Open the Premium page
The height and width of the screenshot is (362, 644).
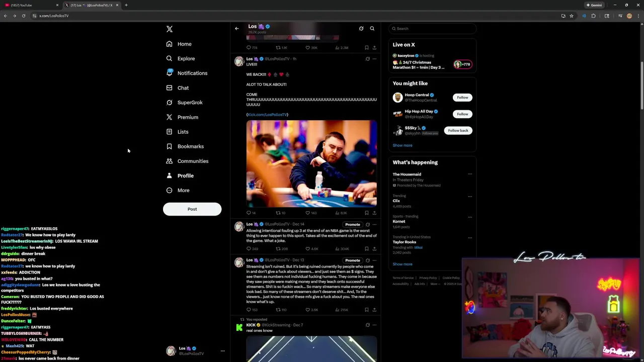coord(182,117)
